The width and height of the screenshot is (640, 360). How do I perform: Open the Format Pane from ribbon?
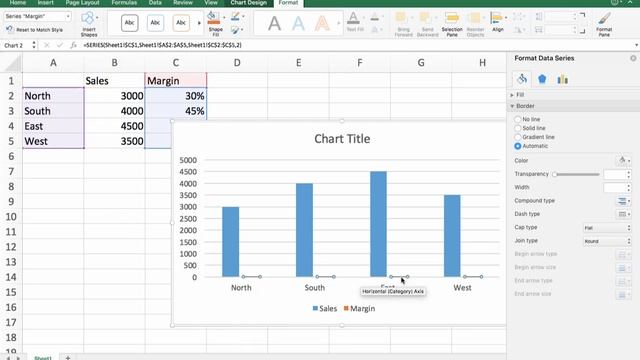pos(604,24)
